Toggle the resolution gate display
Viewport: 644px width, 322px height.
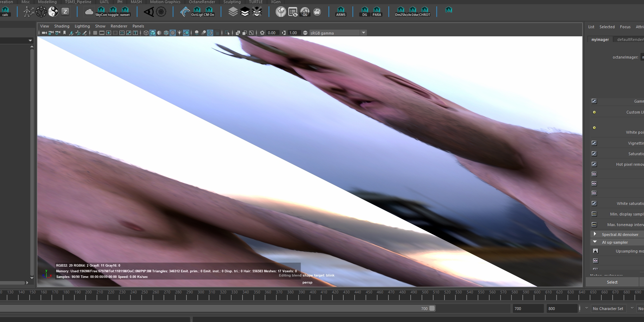109,33
